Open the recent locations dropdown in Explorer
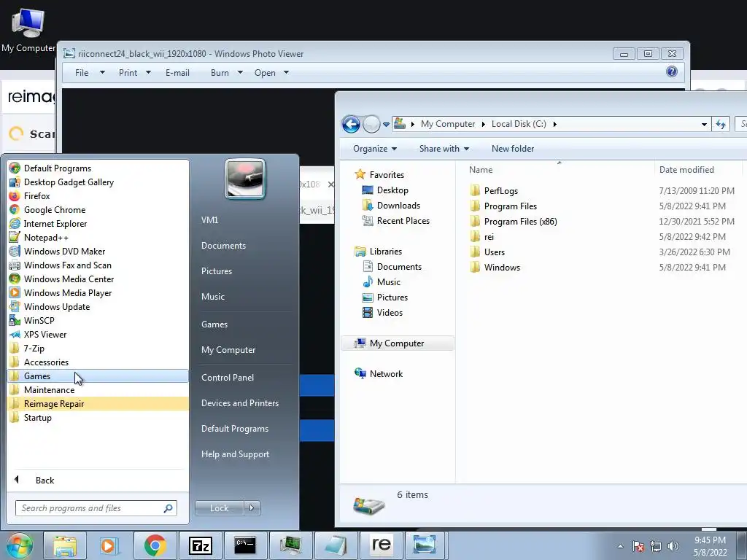 (x=386, y=125)
